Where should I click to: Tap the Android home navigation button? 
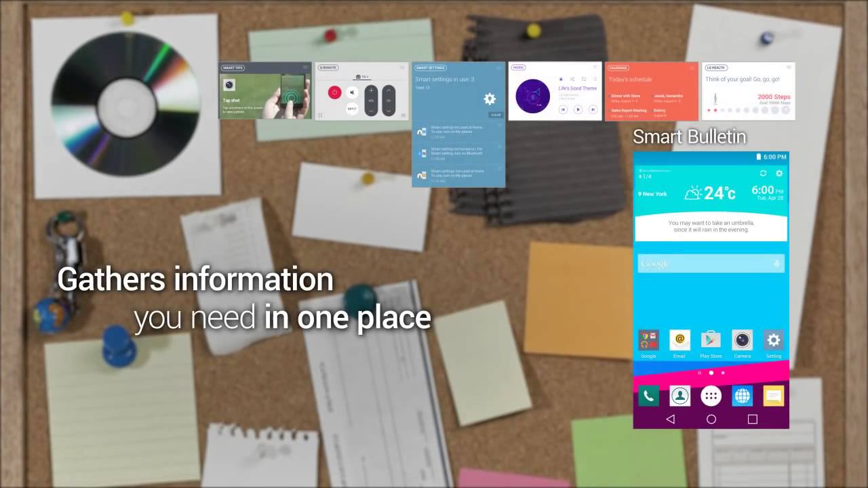point(711,419)
